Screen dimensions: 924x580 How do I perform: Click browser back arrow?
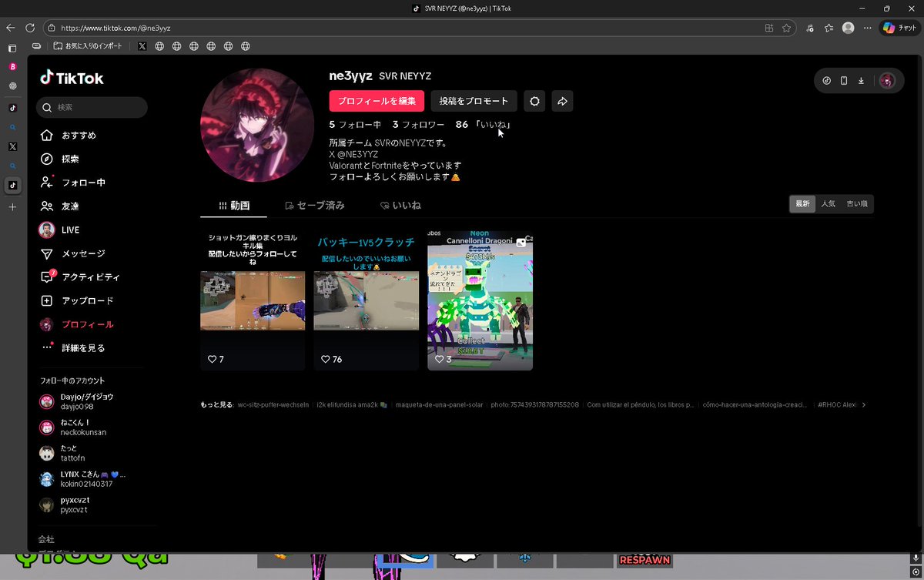[11, 28]
